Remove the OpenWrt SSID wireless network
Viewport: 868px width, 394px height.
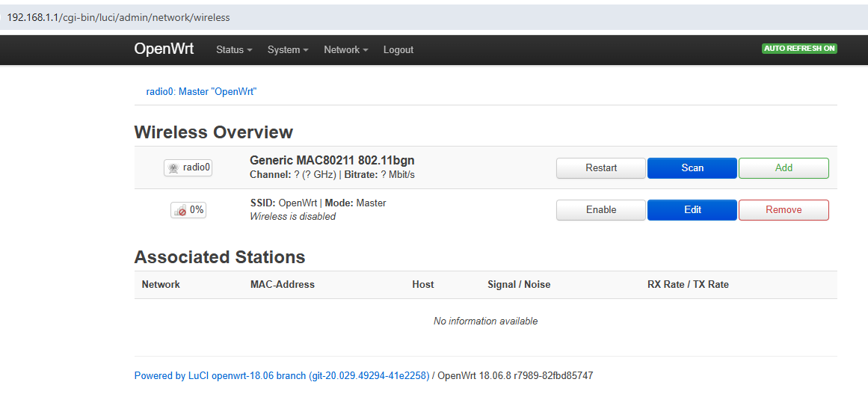784,210
